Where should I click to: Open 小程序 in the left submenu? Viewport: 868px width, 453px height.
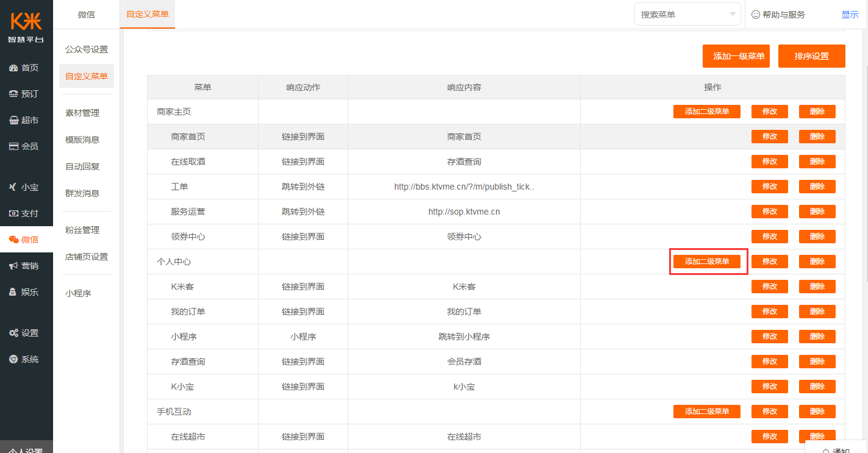click(x=78, y=293)
